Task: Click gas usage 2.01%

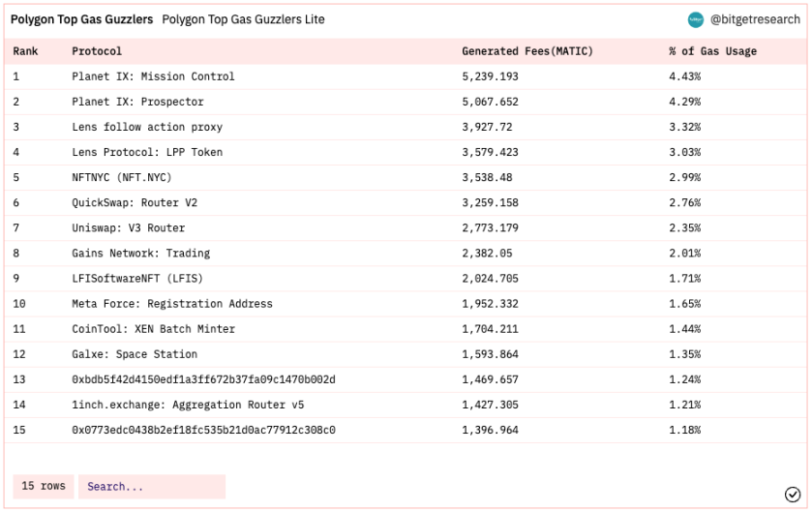Action: pyautogui.click(x=684, y=254)
